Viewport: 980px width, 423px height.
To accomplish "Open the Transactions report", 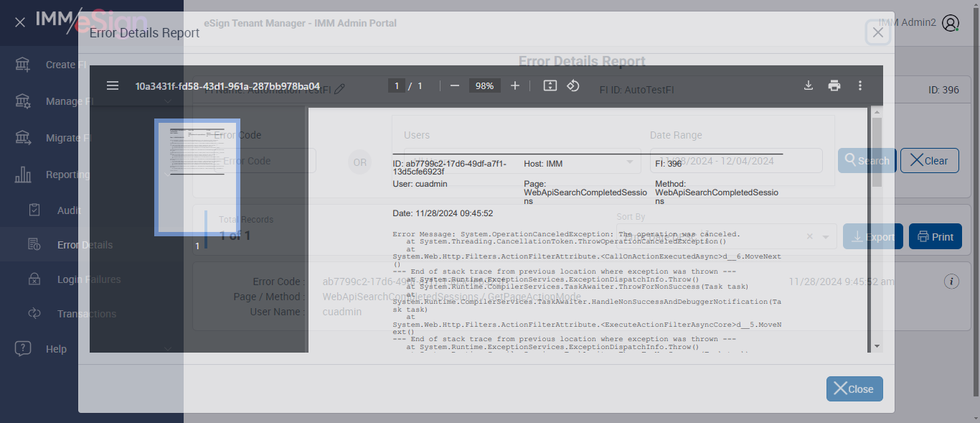I will pyautogui.click(x=87, y=314).
